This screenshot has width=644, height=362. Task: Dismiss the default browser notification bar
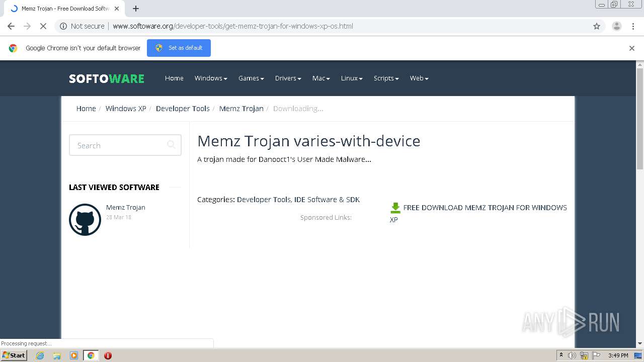click(x=632, y=48)
